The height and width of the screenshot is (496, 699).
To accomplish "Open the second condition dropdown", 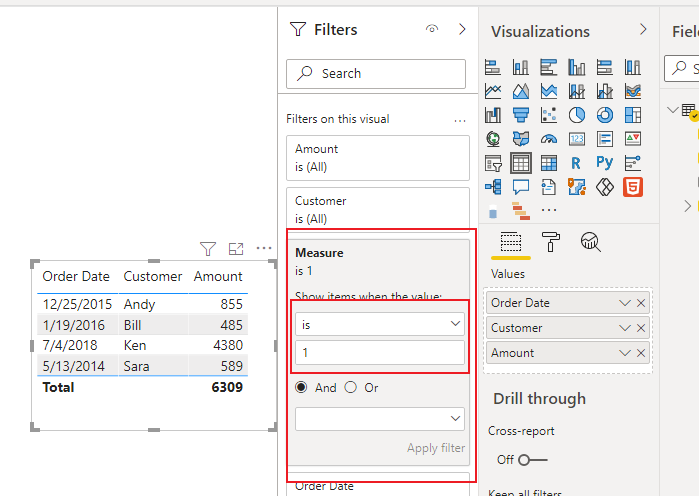I will click(380, 419).
